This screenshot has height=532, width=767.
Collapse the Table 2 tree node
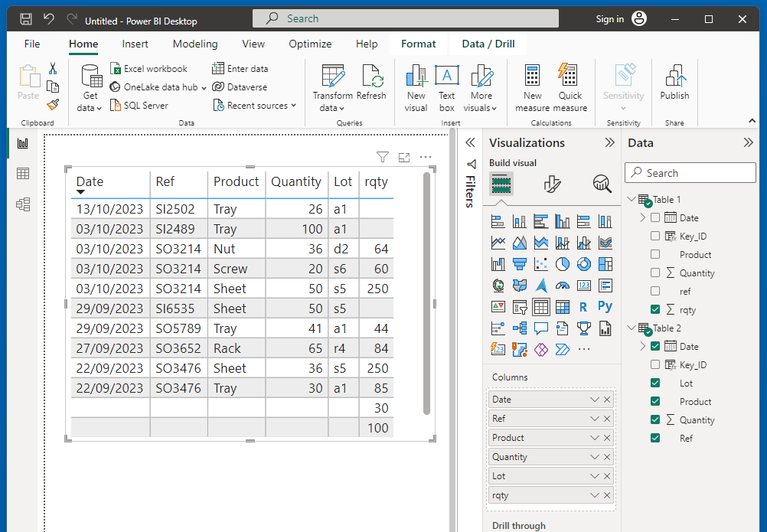click(x=632, y=328)
